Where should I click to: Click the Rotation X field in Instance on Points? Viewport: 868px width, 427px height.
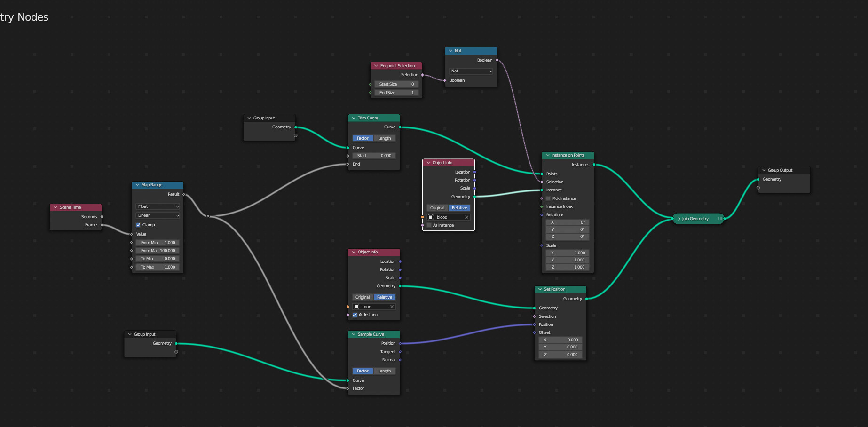(568, 222)
